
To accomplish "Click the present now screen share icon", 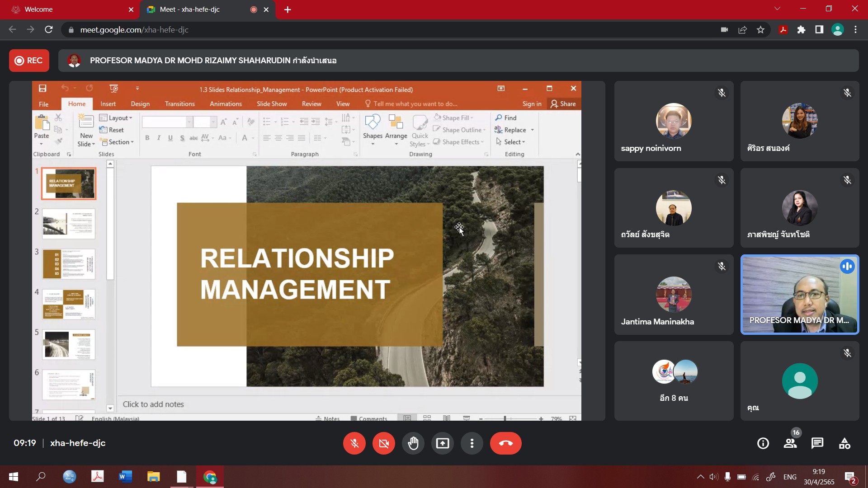I will 442,443.
